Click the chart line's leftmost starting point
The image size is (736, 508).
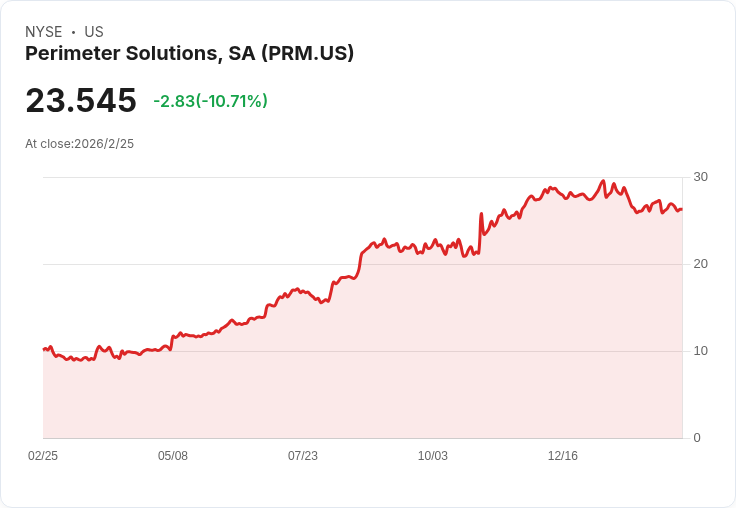pyautogui.click(x=44, y=349)
